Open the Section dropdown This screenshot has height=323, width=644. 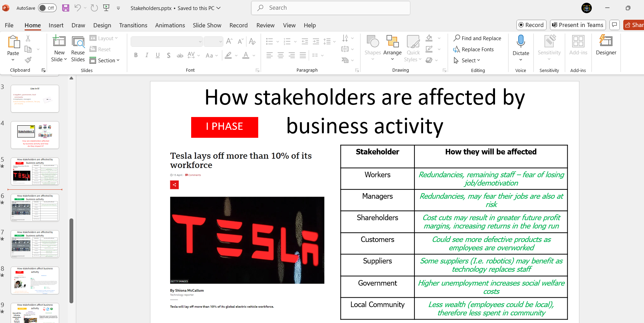click(104, 60)
